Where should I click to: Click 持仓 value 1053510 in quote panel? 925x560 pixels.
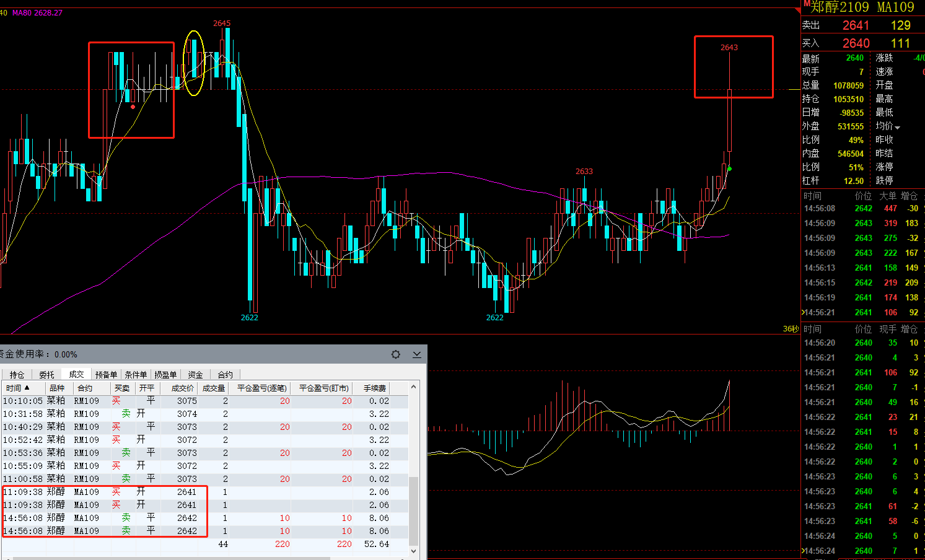pos(848,99)
